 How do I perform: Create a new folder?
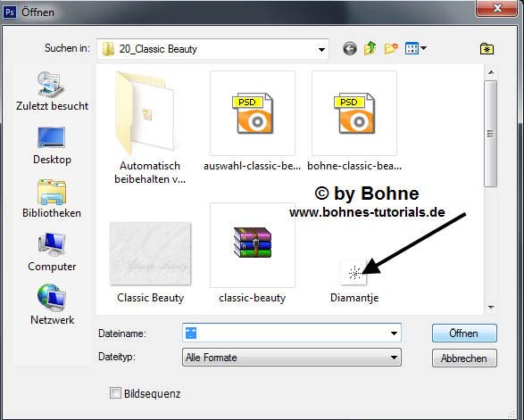click(x=391, y=49)
